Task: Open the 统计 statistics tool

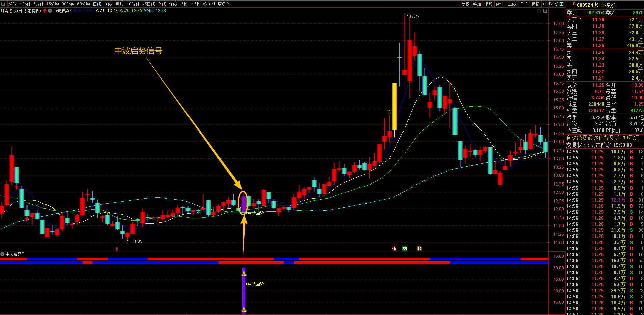Action: pos(500,4)
